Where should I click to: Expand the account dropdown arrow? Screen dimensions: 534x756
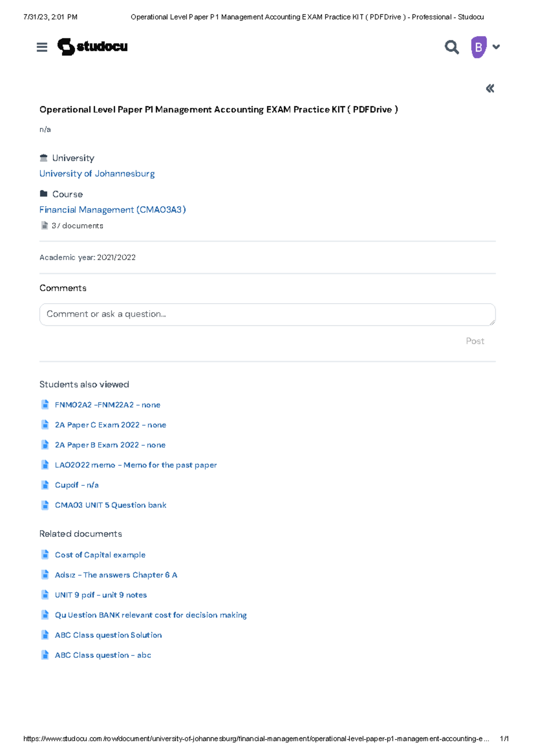pyautogui.click(x=496, y=47)
